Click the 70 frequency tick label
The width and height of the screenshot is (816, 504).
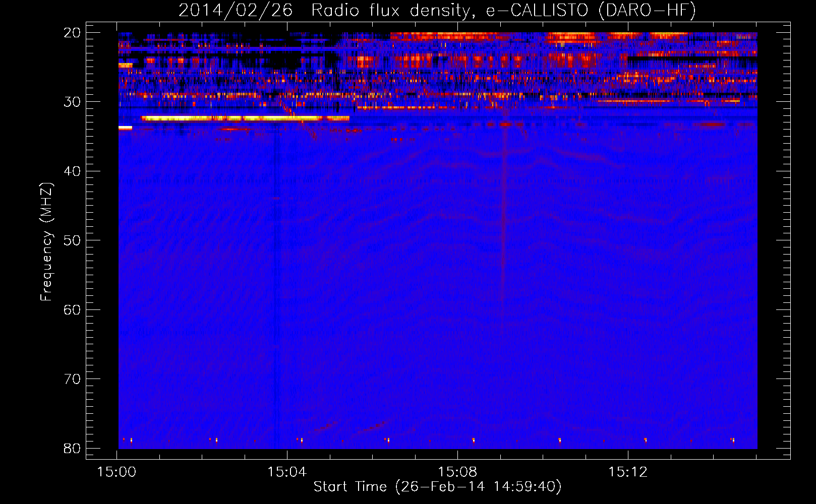(x=72, y=379)
